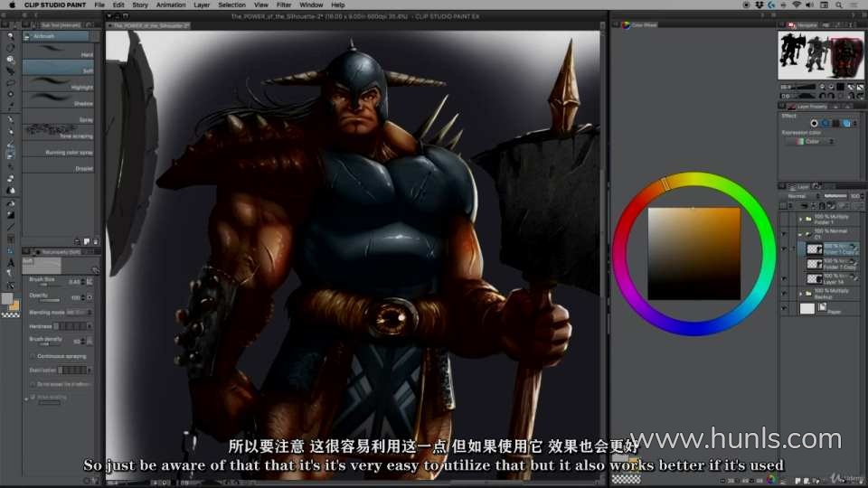Toggle visibility of the Backup folder

[x=784, y=294]
